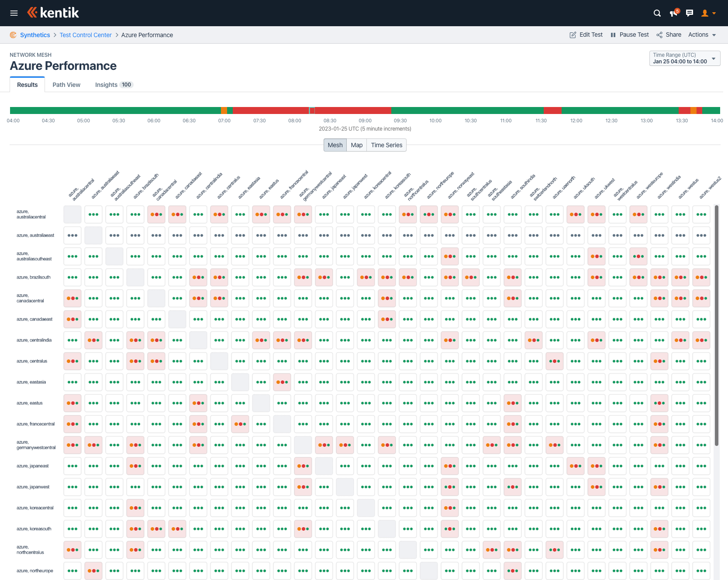
Task: Open cell centralindia to australiaeast
Action: pos(93,340)
